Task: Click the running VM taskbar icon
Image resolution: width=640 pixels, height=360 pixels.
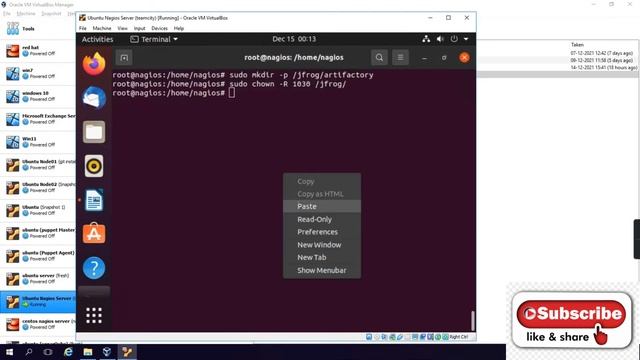Action: coord(127,352)
